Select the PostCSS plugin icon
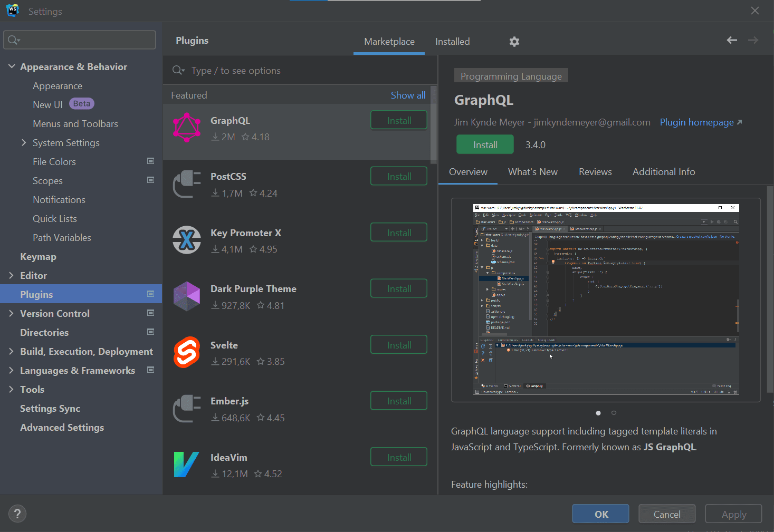The width and height of the screenshot is (774, 532). [187, 184]
